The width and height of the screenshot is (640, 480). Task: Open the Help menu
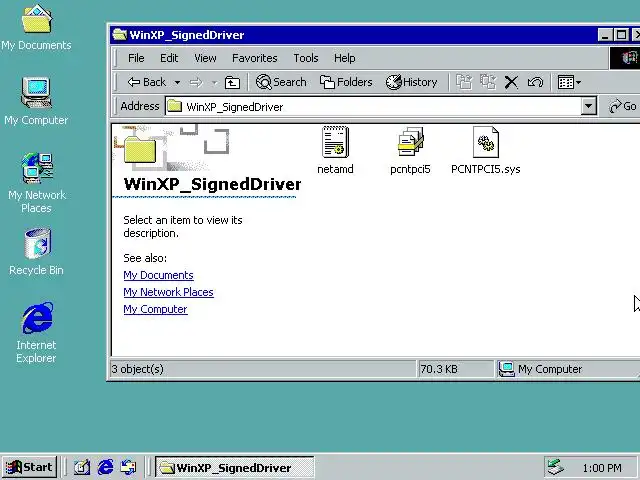pyautogui.click(x=344, y=58)
